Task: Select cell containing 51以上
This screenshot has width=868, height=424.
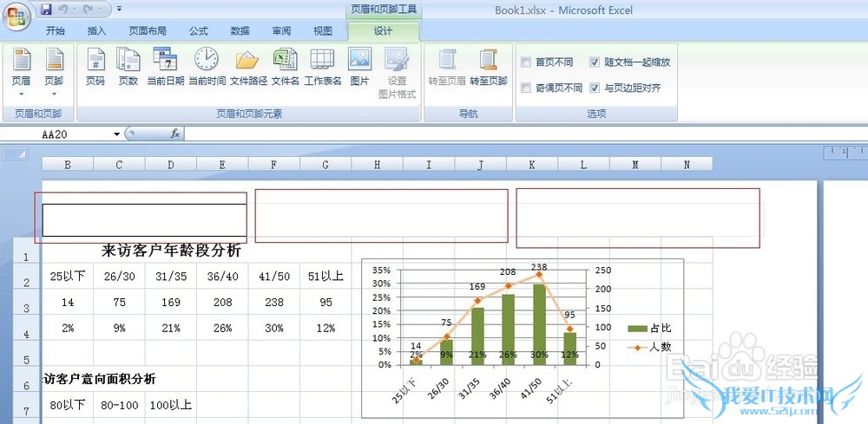Action: pos(325,277)
